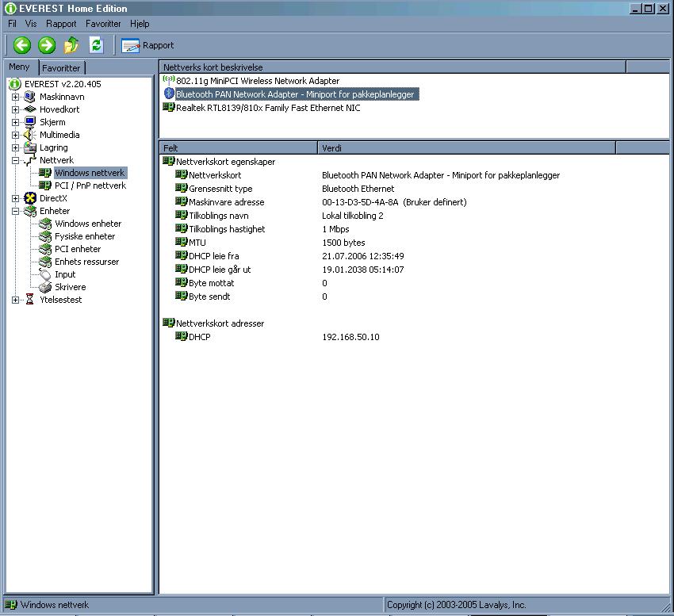Click the DirectX icon in tree

coord(29,198)
